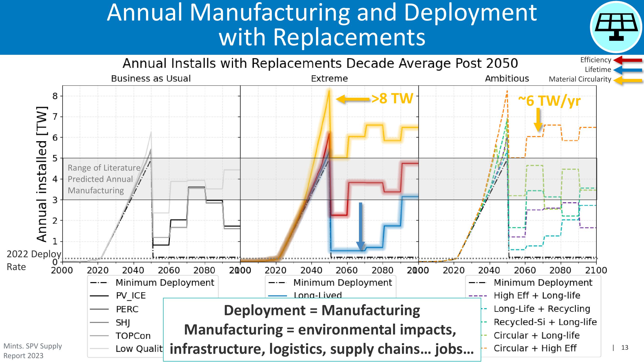Click the slide number 13

click(x=624, y=348)
